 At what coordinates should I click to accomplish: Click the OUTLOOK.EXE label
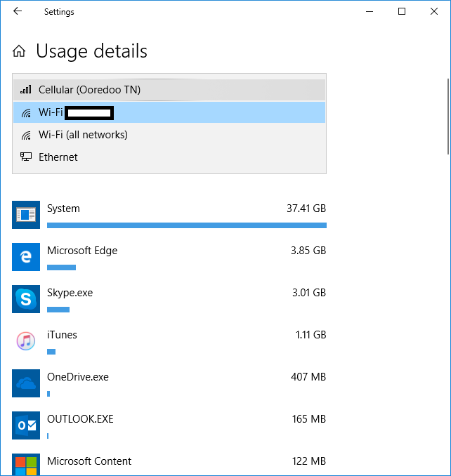click(x=80, y=419)
